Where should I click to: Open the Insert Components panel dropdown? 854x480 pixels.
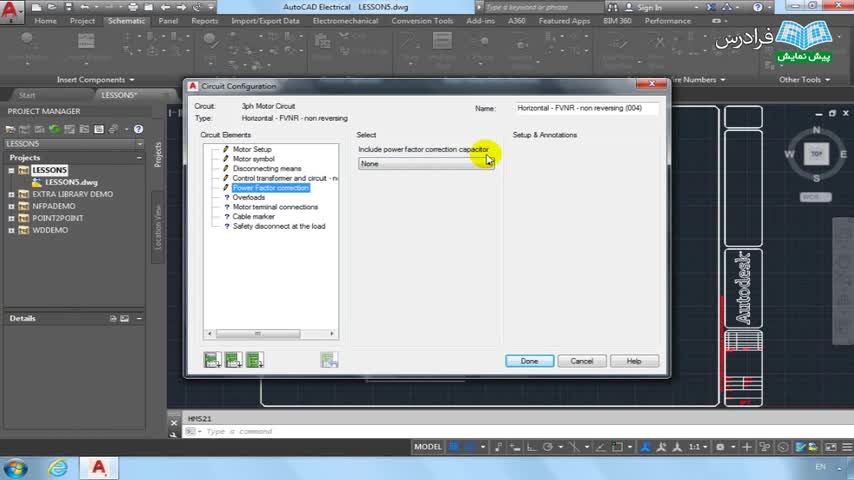pyautogui.click(x=95, y=80)
